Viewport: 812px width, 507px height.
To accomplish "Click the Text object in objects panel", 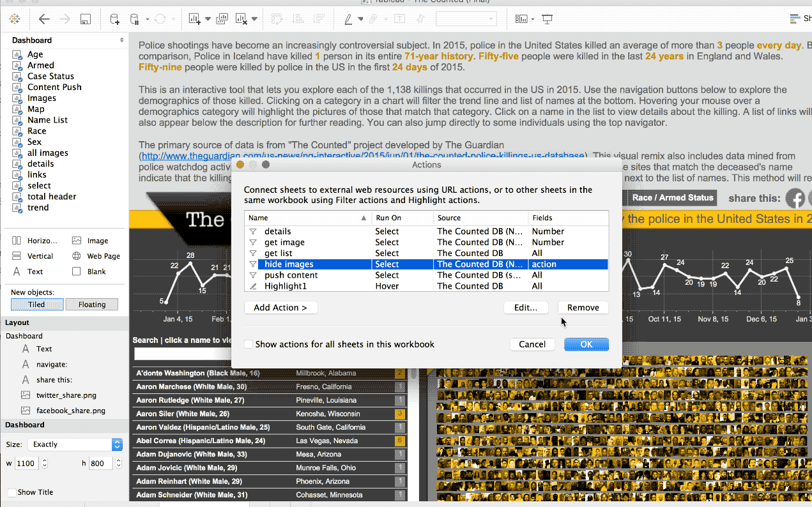I will point(27,271).
